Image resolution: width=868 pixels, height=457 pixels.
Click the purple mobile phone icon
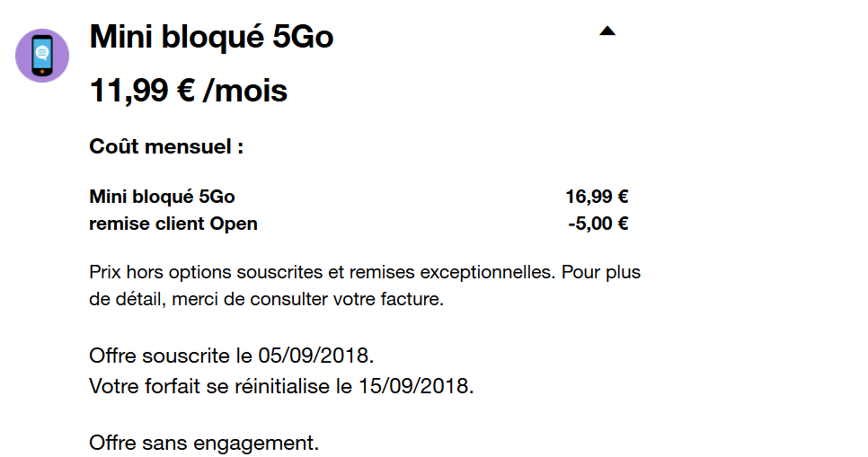click(42, 56)
